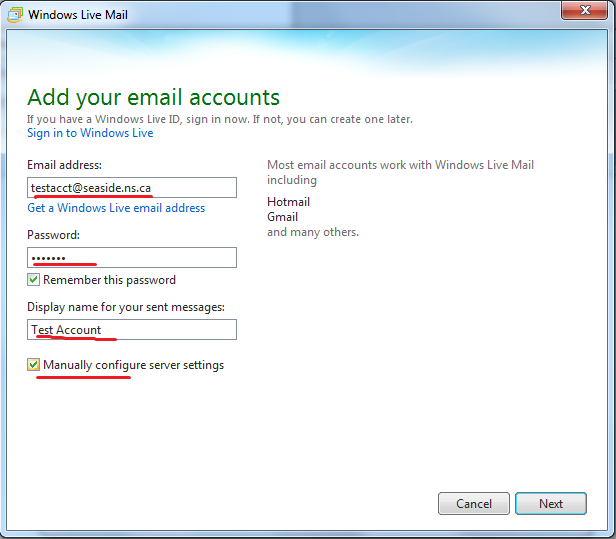
Task: Click the Windows Live Mail title bar icon
Action: point(15,15)
